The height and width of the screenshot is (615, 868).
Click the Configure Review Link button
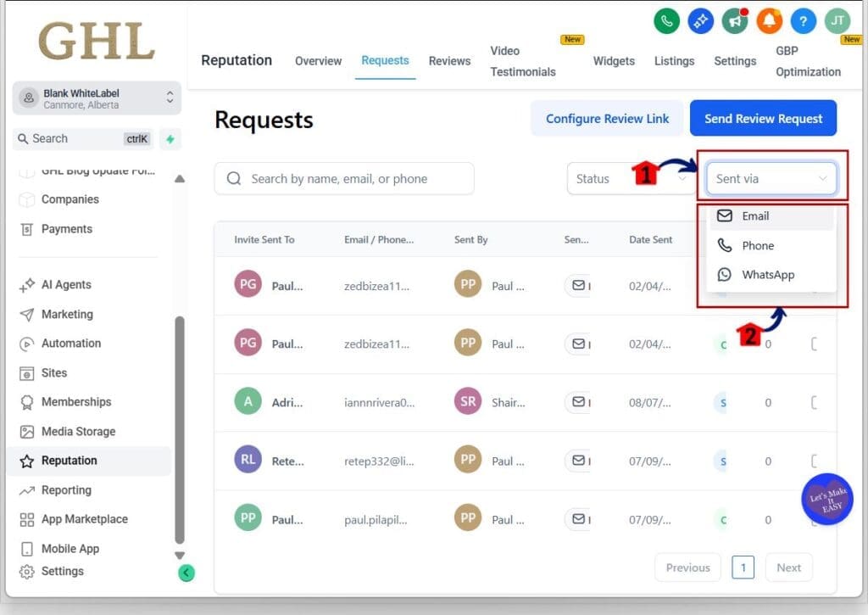(606, 118)
